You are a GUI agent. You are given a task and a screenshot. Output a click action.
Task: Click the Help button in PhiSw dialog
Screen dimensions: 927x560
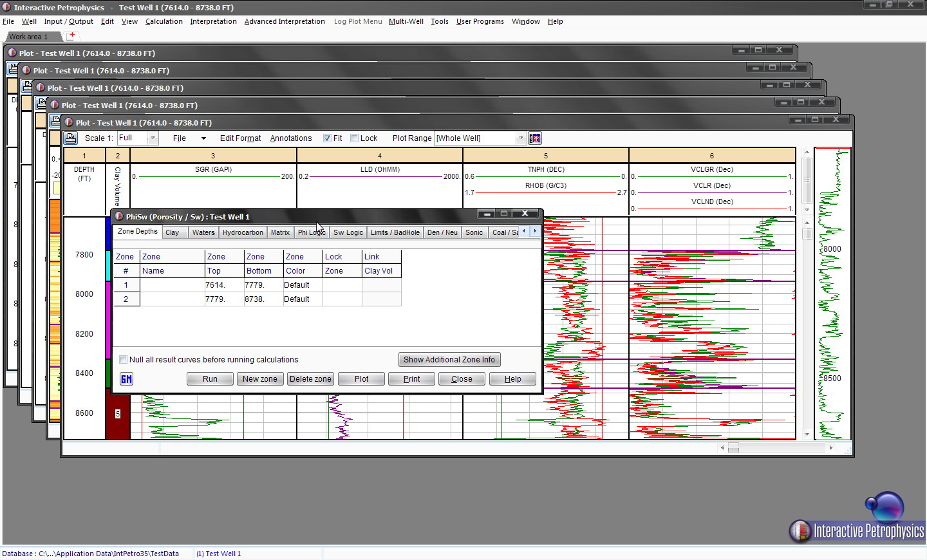(x=512, y=379)
